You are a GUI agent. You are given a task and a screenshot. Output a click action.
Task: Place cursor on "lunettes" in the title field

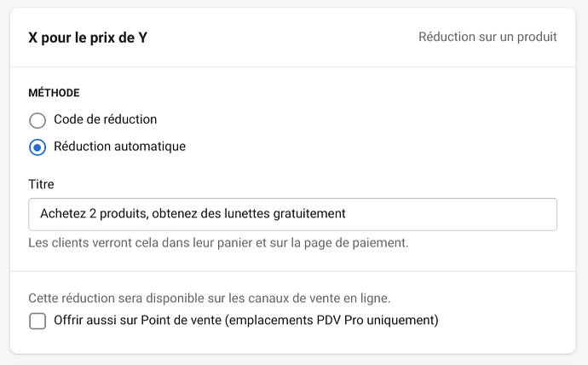tap(242, 213)
